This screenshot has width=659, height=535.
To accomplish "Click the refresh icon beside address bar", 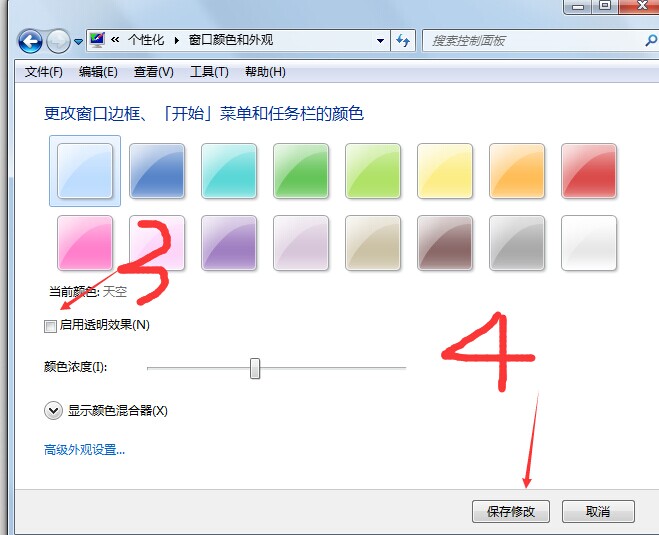I will pyautogui.click(x=403, y=41).
